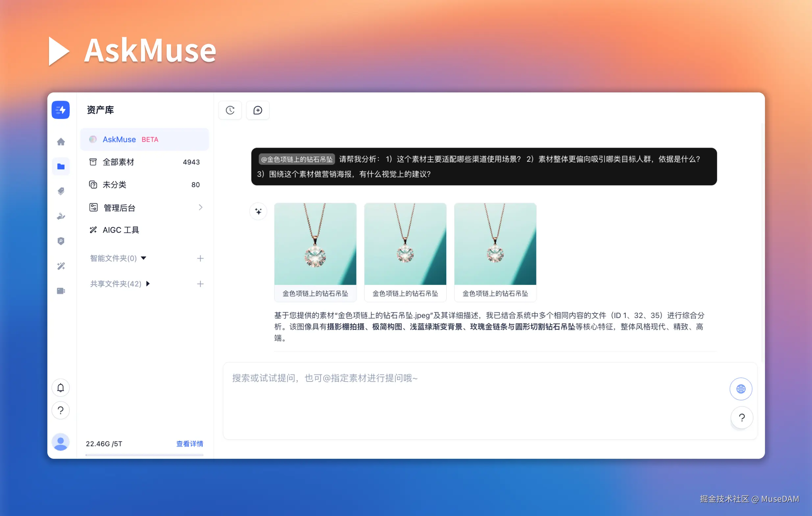812x516 pixels.
Task: Expand the 智能文件夹 section dropdown
Action: (144, 258)
